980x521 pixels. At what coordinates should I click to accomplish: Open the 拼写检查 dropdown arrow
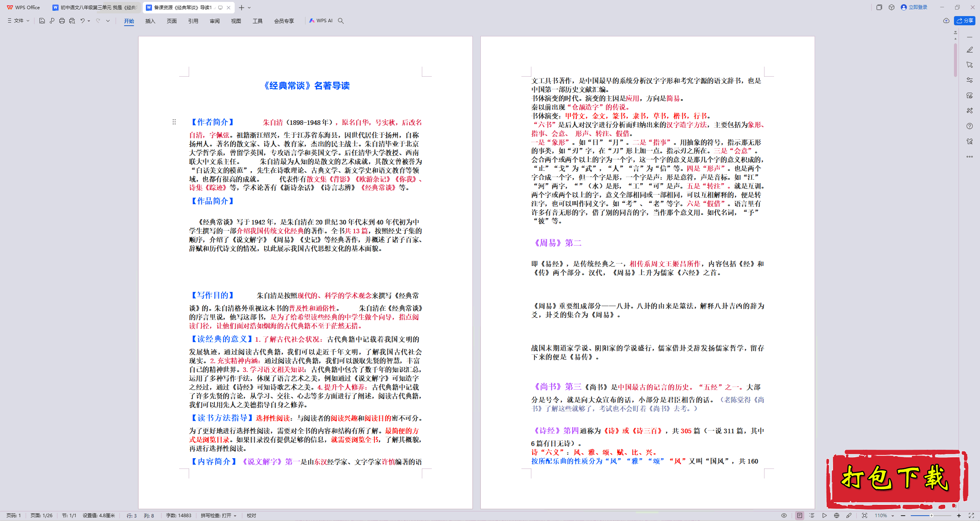point(235,516)
